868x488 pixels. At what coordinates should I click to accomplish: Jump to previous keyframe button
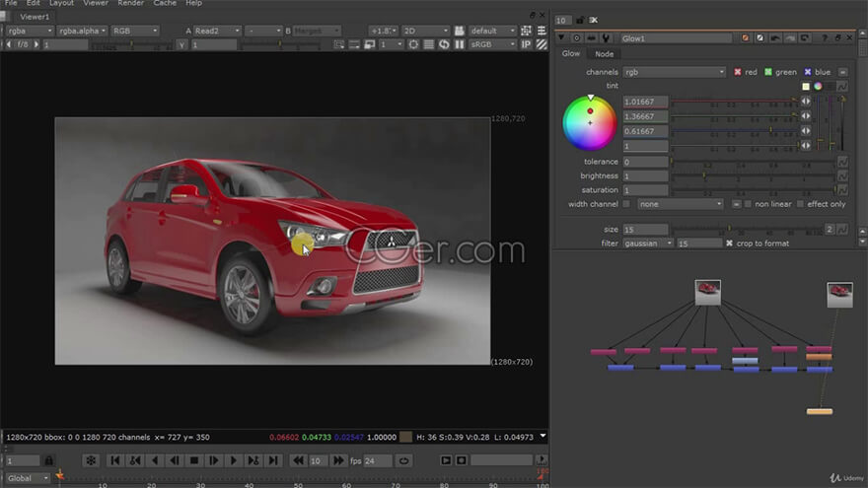[134, 460]
